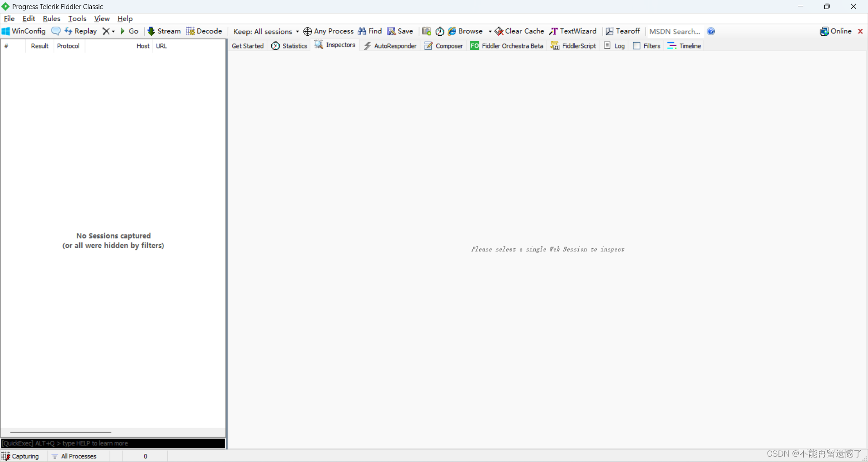The width and height of the screenshot is (868, 462).
Task: Sort by Result column header
Action: click(x=40, y=46)
